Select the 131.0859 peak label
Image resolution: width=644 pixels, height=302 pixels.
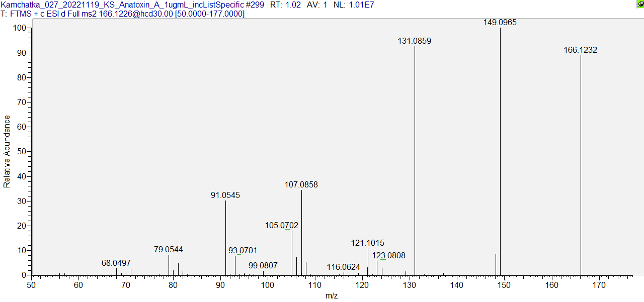pyautogui.click(x=414, y=41)
